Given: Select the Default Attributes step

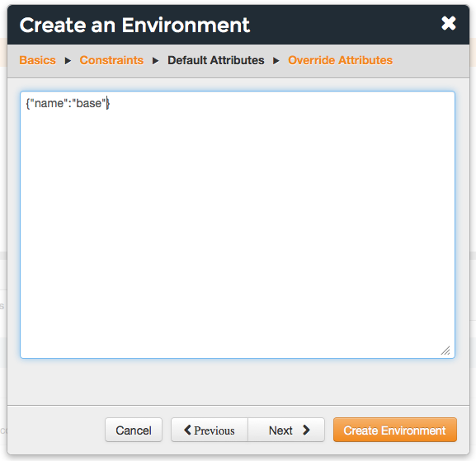Looking at the screenshot, I should pyautogui.click(x=216, y=60).
